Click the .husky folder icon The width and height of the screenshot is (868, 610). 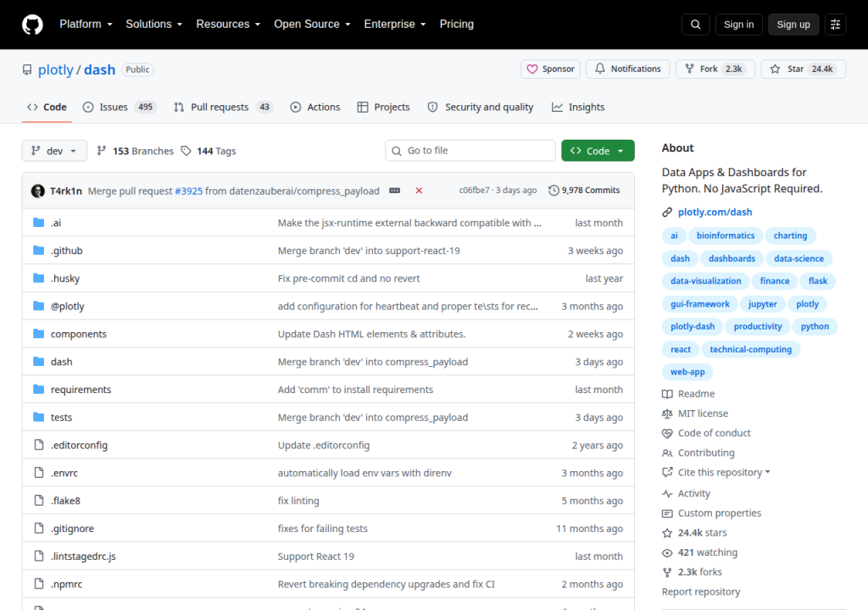pos(38,278)
